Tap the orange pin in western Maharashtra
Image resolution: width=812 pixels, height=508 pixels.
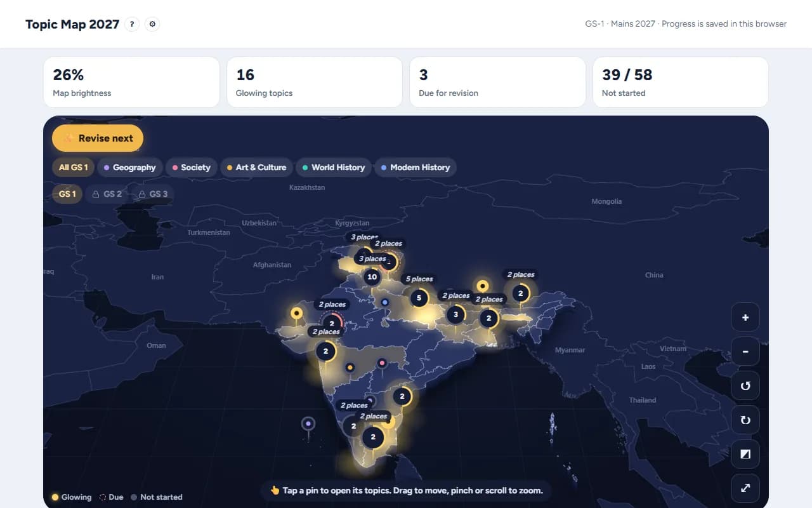(350, 368)
